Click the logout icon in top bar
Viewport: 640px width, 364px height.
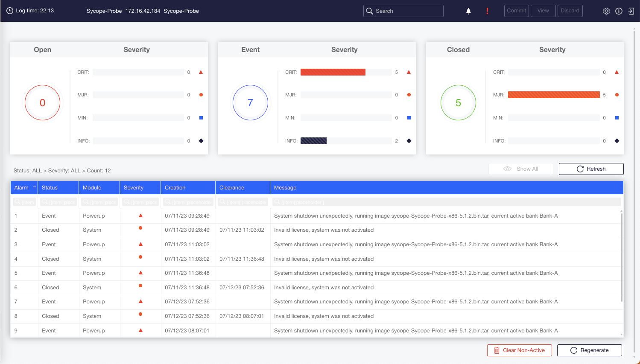coord(631,11)
